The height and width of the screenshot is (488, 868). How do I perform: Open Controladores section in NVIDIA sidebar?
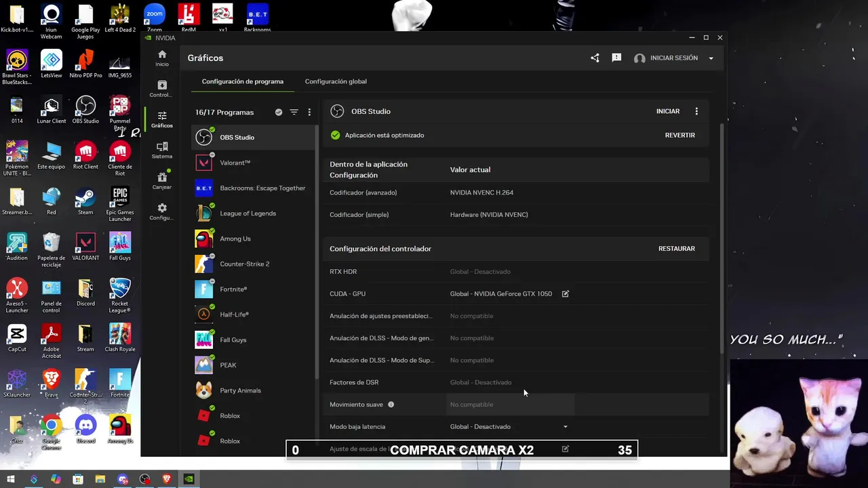pos(161,89)
